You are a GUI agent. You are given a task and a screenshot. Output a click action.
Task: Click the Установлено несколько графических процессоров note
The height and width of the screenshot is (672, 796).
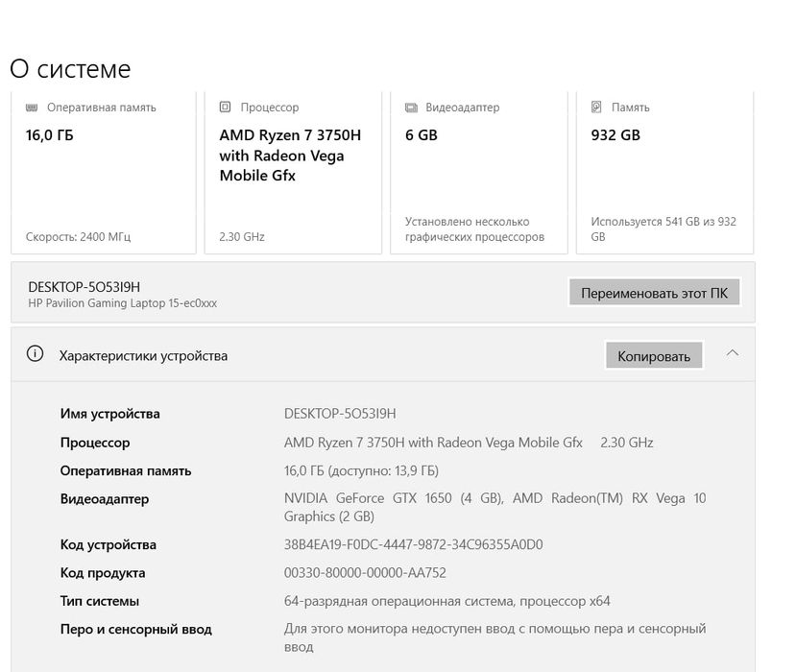[474, 228]
